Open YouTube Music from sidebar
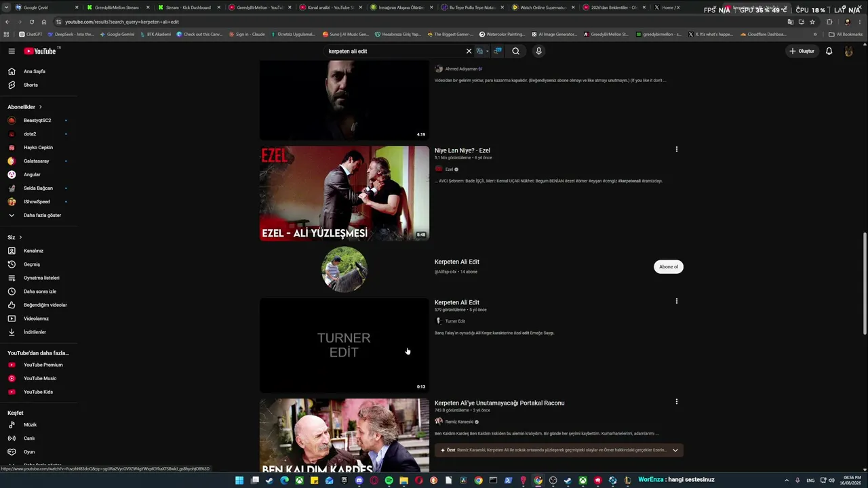This screenshot has height=488, width=868. [x=39, y=378]
